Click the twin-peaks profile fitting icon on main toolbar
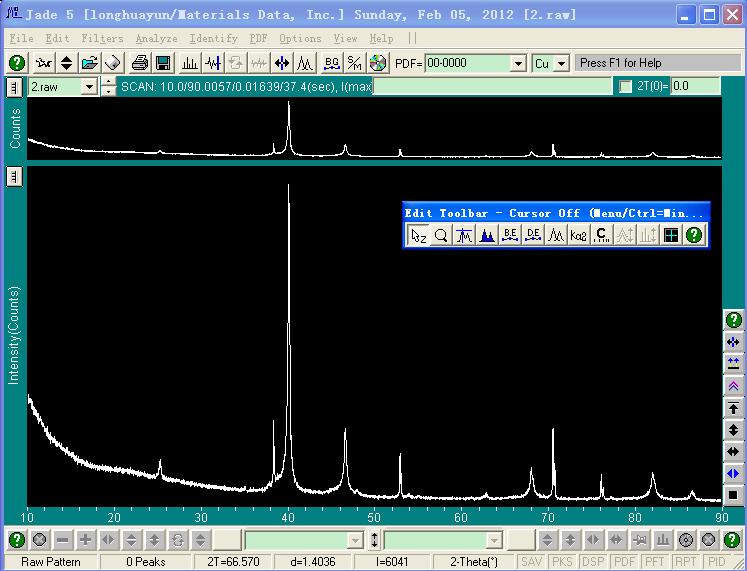This screenshot has width=747, height=571. point(305,63)
